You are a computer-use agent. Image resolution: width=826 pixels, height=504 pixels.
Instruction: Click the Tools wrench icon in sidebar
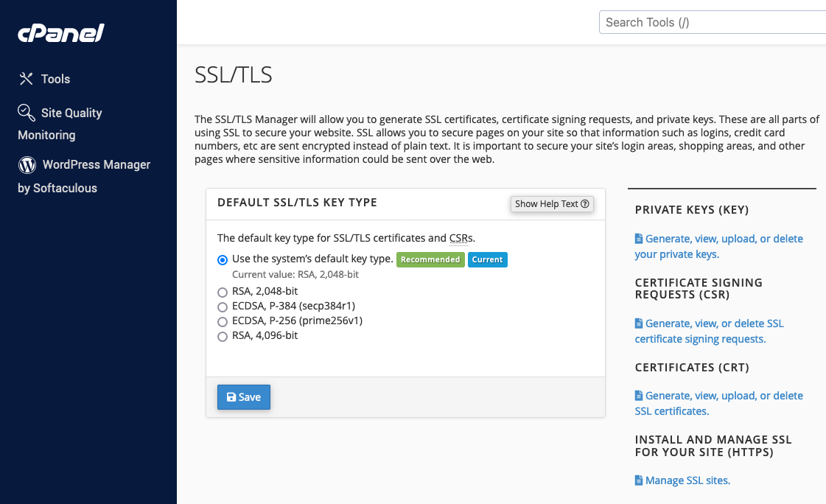(26, 79)
